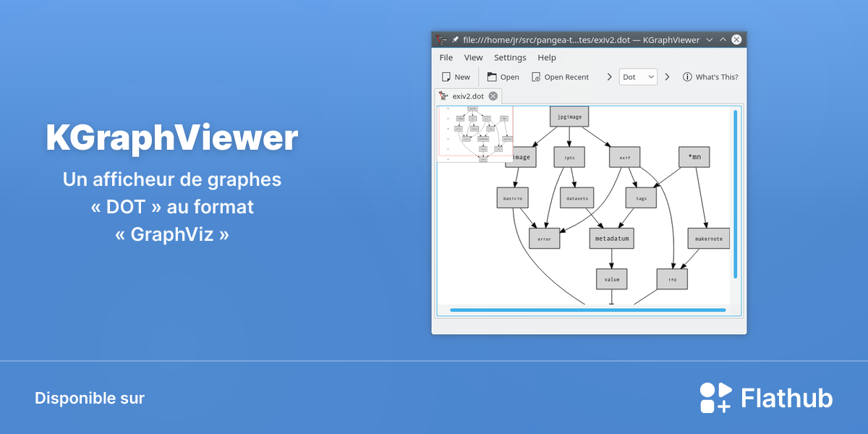The image size is (868, 434).
Task: Open the View menu
Action: point(473,58)
